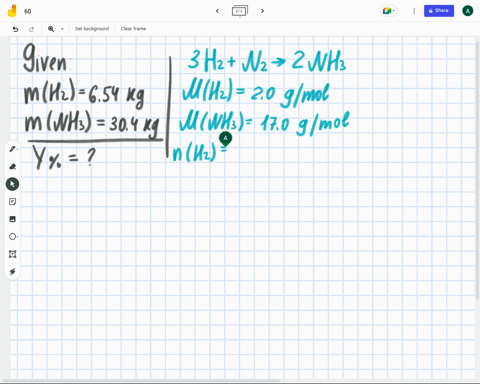Click the jam title '60'
Viewport: 480px width, 384px height.
tap(28, 11)
